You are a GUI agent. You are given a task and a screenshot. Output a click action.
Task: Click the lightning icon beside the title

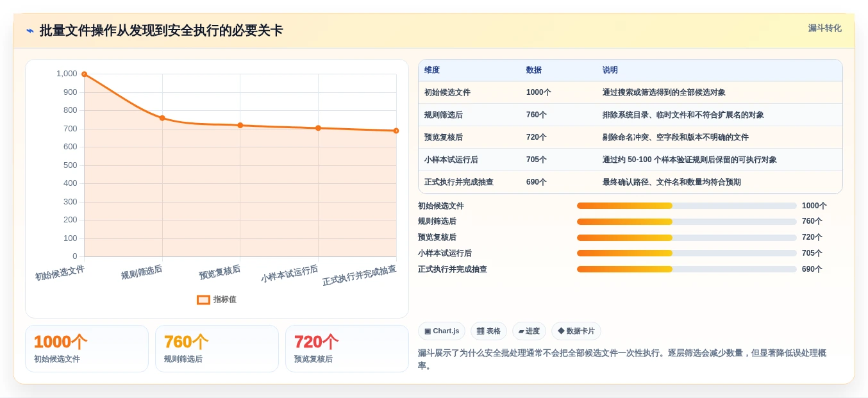click(x=30, y=31)
